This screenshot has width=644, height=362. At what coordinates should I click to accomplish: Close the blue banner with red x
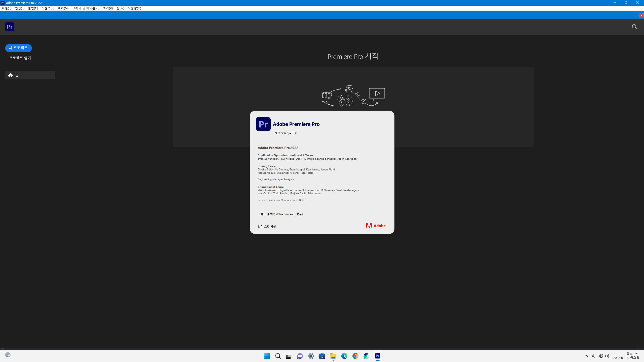(641, 15)
